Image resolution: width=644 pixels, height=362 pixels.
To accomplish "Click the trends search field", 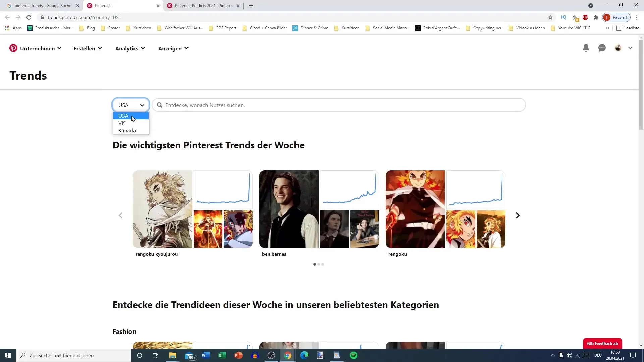I will click(x=339, y=105).
